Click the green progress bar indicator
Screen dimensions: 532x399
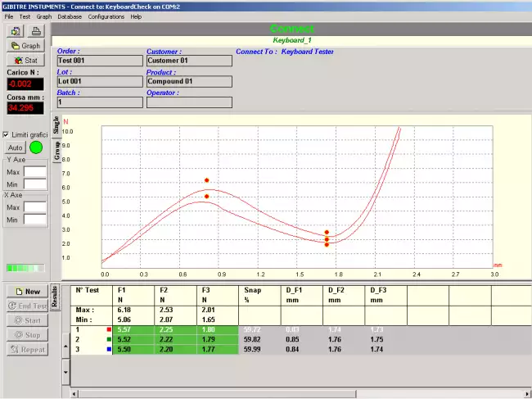point(25,268)
